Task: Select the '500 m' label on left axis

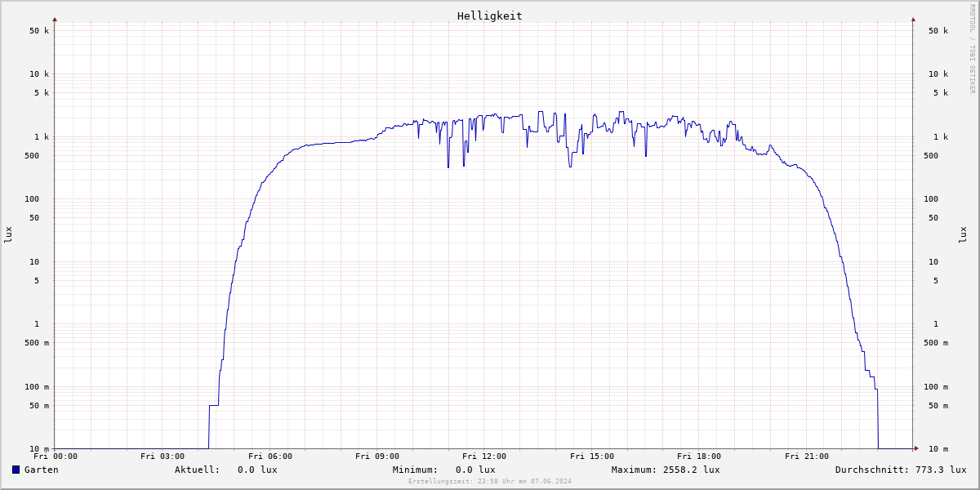Action: (x=37, y=343)
